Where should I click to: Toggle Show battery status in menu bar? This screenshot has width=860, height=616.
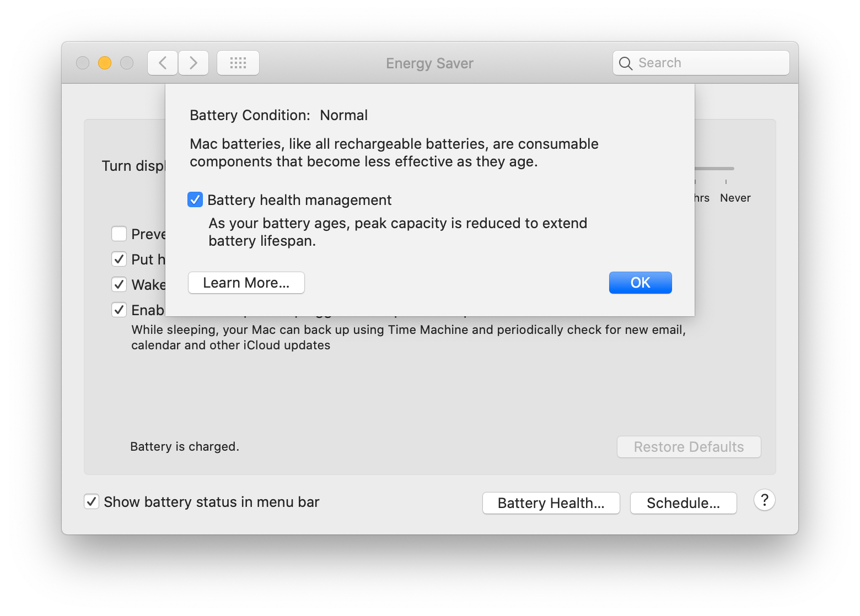tap(92, 501)
